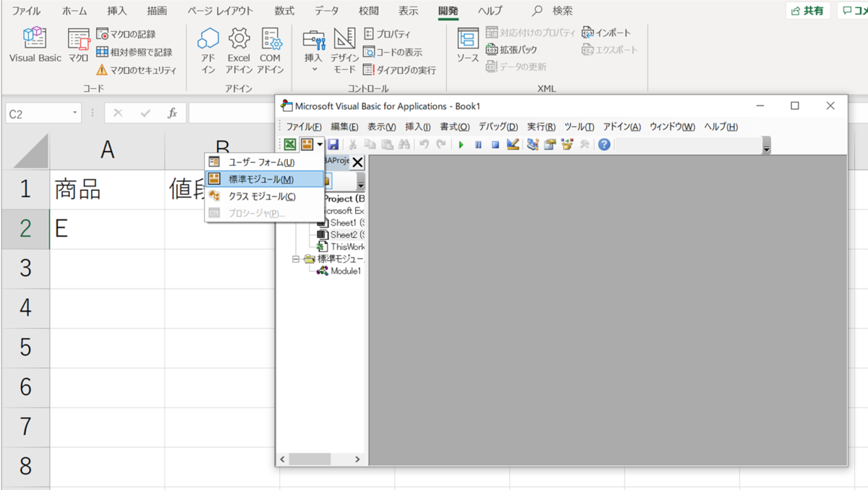Image resolution: width=868 pixels, height=490 pixels.
Task: Open insert-object dropdown arrow in VBA toolbar
Action: pyautogui.click(x=320, y=145)
